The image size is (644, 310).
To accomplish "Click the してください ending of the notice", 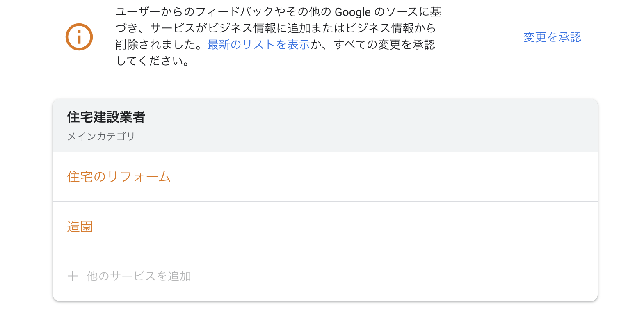I will [x=153, y=61].
